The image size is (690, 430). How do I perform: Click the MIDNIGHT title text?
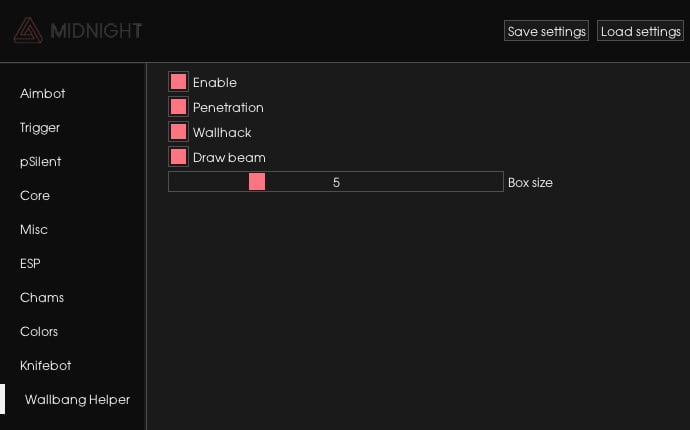point(96,31)
